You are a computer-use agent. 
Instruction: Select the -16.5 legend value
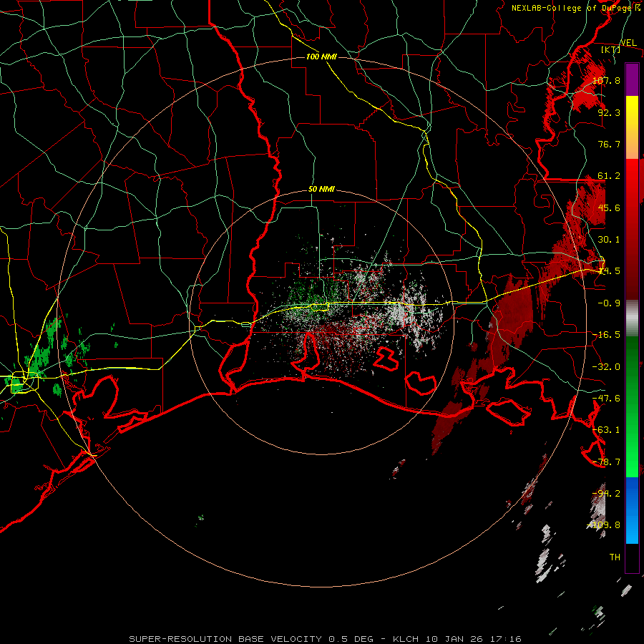click(x=606, y=335)
